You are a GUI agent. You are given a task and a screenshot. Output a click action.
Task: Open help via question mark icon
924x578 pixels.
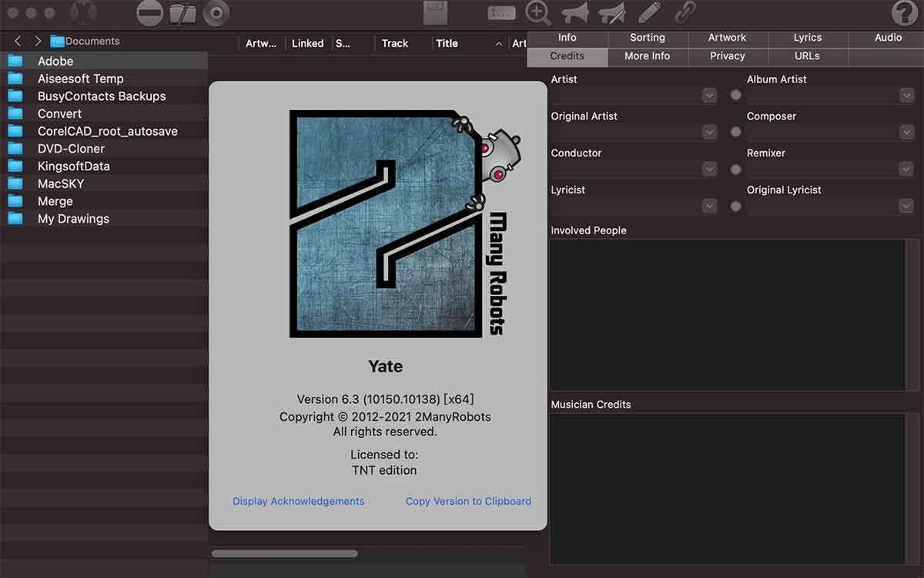tap(905, 13)
